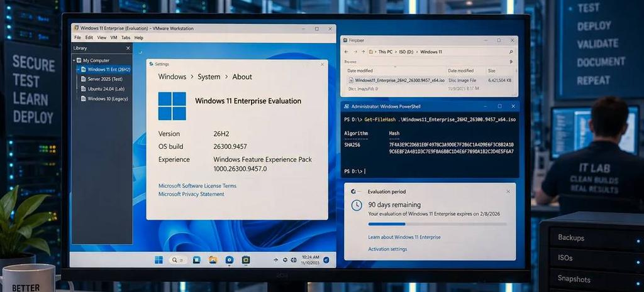
Task: Close the Settings window
Action: tap(321, 65)
